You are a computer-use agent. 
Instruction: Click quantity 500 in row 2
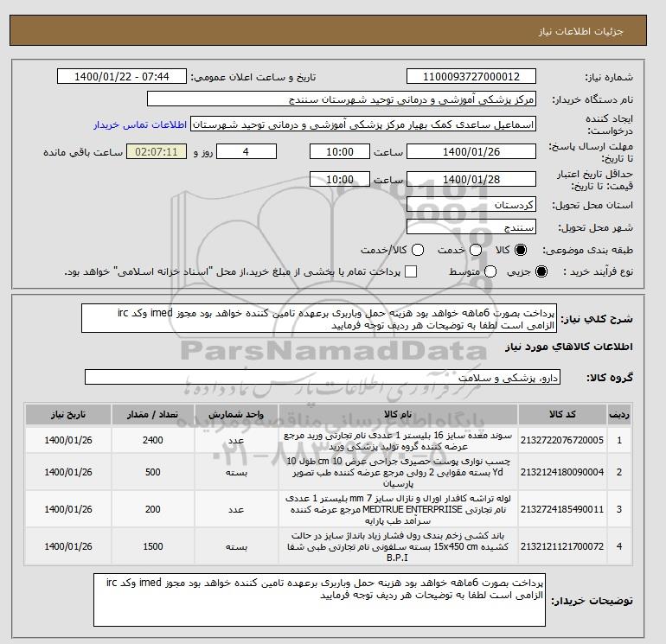[x=153, y=472]
